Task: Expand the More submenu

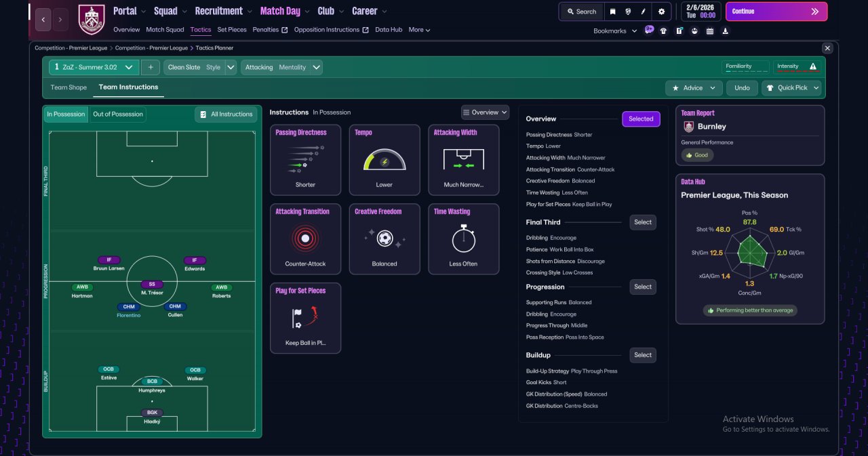Action: 419,30
